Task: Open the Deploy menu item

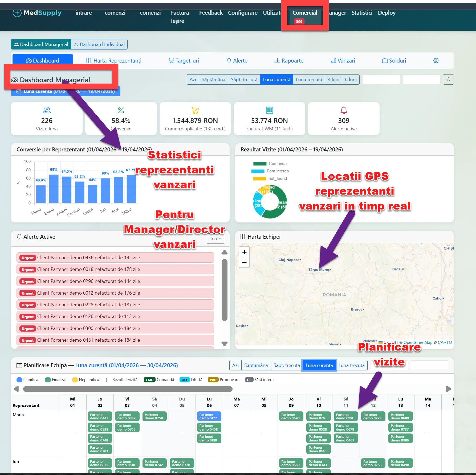Action: [x=387, y=13]
